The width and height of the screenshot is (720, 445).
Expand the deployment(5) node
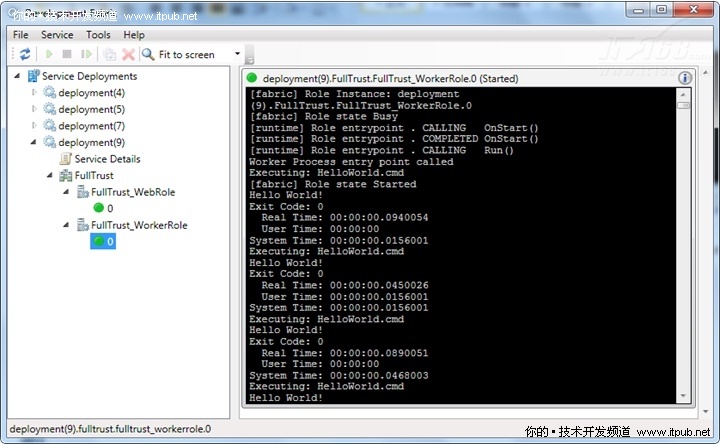point(34,109)
